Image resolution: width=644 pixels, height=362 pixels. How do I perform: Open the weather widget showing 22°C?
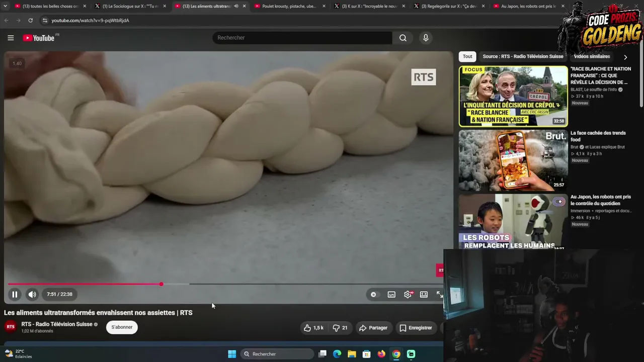point(20,354)
